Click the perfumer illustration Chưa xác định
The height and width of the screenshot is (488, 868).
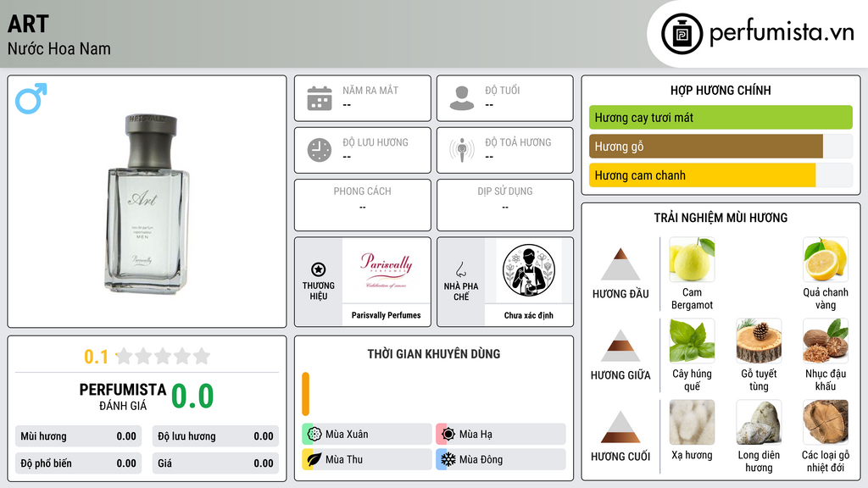(x=529, y=270)
